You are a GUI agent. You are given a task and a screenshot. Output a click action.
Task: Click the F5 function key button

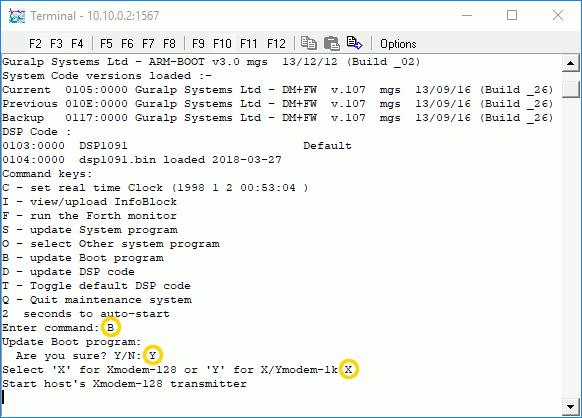pos(106,44)
